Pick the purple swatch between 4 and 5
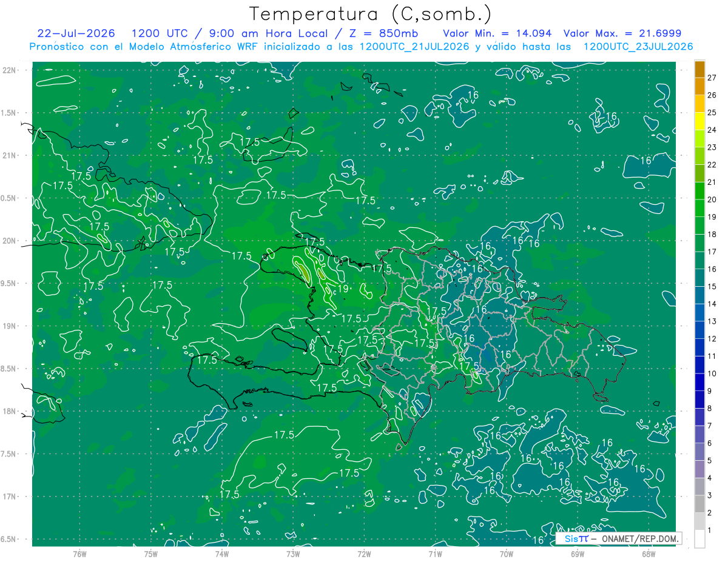This screenshot has height=562, width=728. 700,469
